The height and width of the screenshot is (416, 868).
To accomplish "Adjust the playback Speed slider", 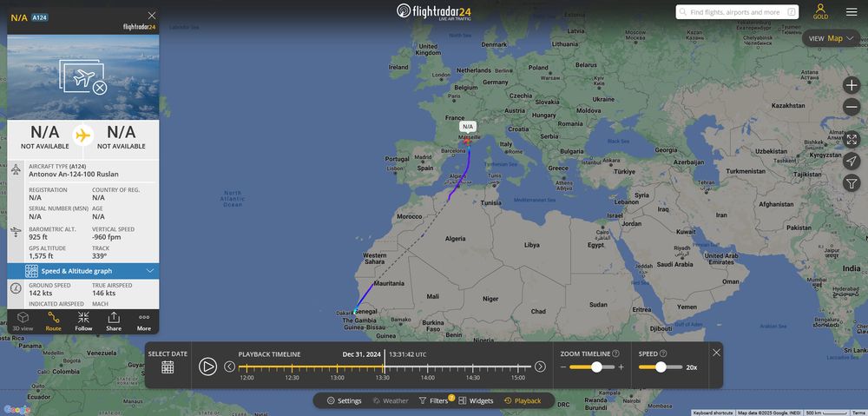I will tap(661, 366).
